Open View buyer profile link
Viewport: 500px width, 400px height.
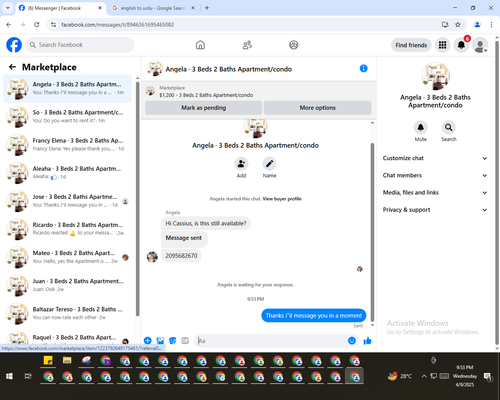tap(282, 199)
